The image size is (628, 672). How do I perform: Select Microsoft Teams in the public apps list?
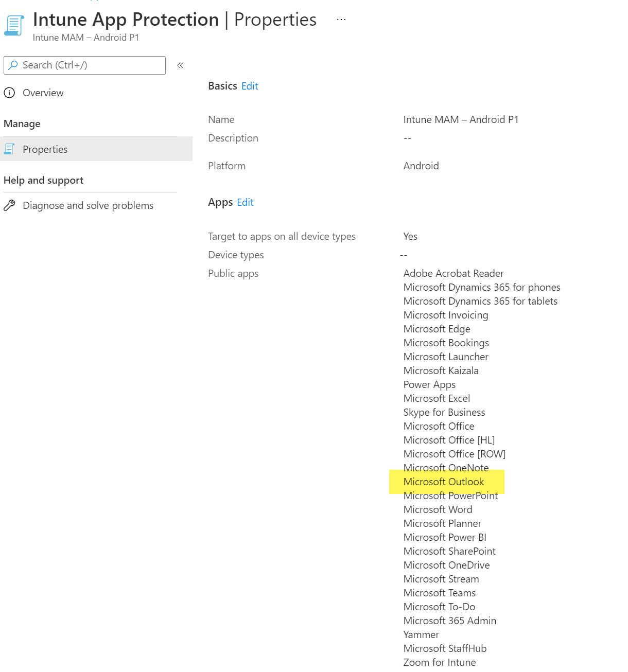439,593
